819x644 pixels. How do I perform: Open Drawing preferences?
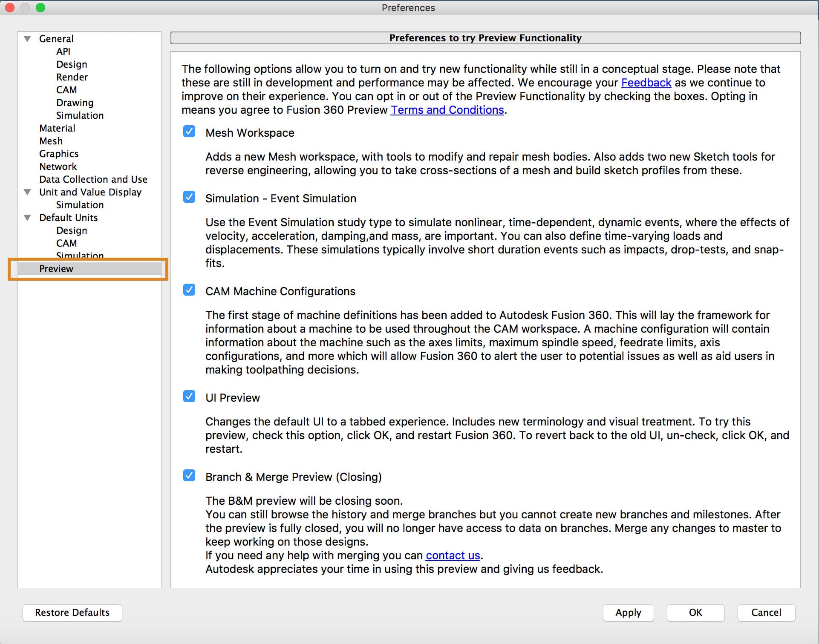point(75,103)
